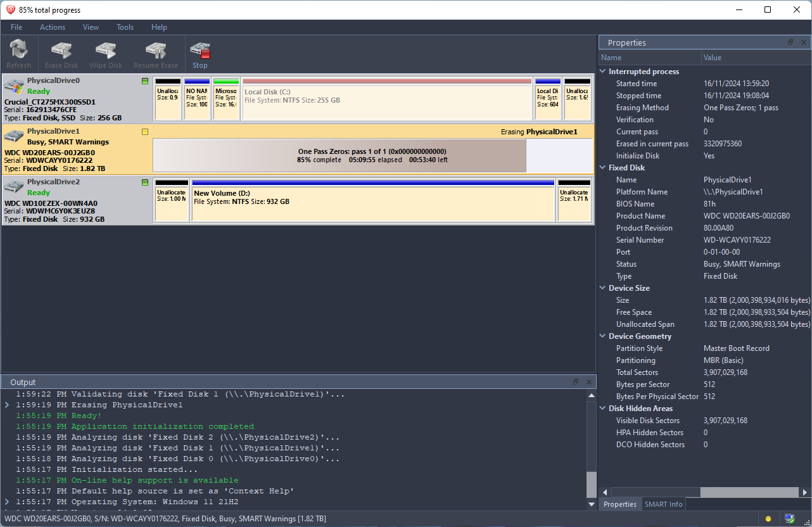Screen dimensions: 812x527
Task: Select the PhysicalDrive0 disk icon
Action: click(15, 87)
